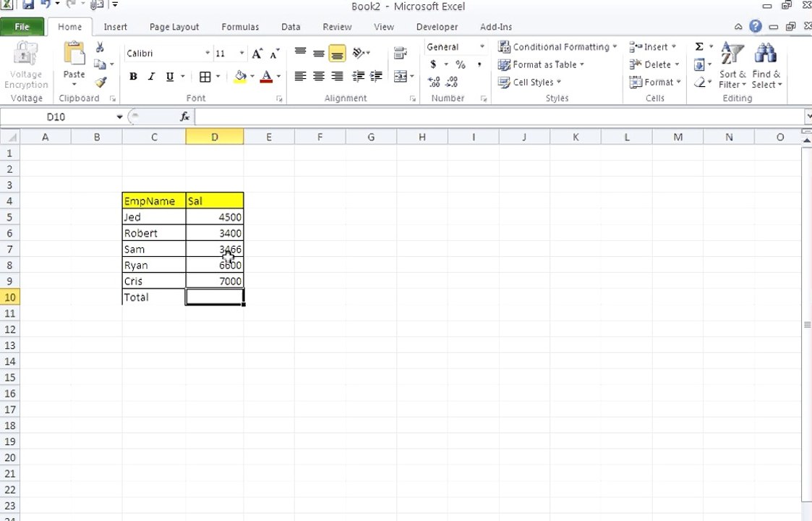Select the cell containing Robert
The width and height of the screenshot is (812, 521).
click(x=154, y=233)
